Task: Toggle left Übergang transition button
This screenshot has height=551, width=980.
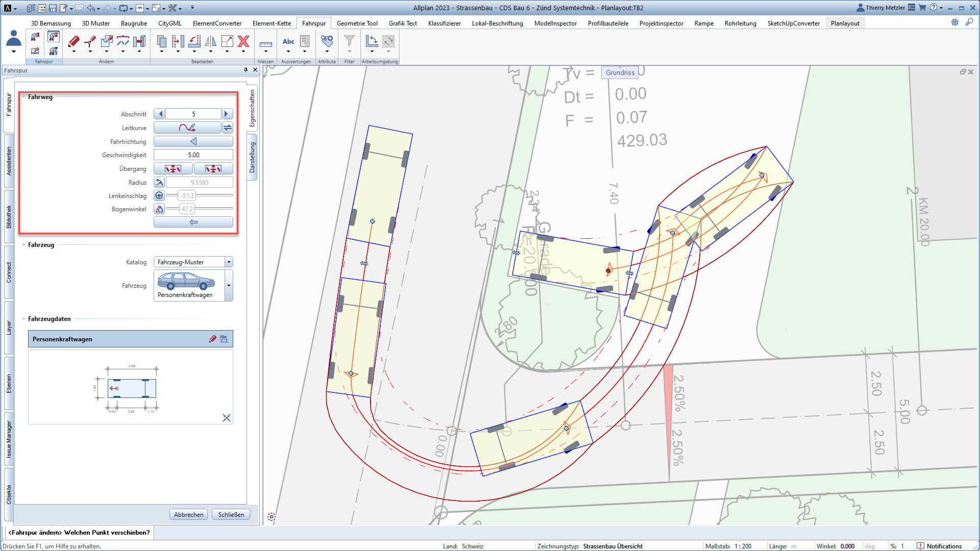Action: tap(173, 168)
